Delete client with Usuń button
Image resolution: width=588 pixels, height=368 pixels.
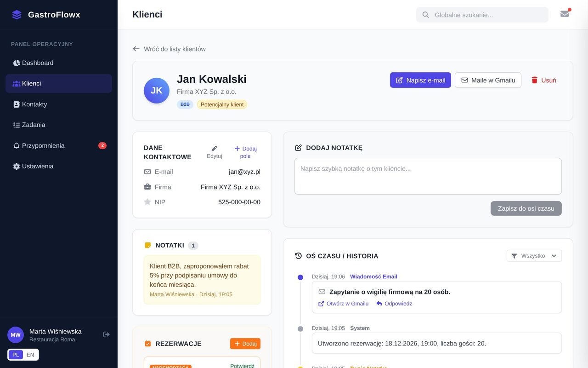543,80
